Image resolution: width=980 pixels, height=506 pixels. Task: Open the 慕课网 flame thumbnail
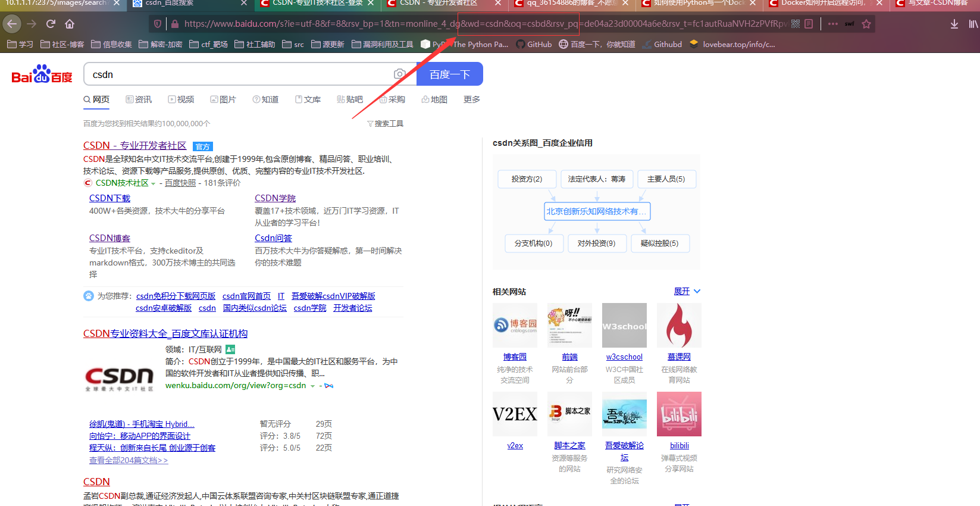point(679,325)
